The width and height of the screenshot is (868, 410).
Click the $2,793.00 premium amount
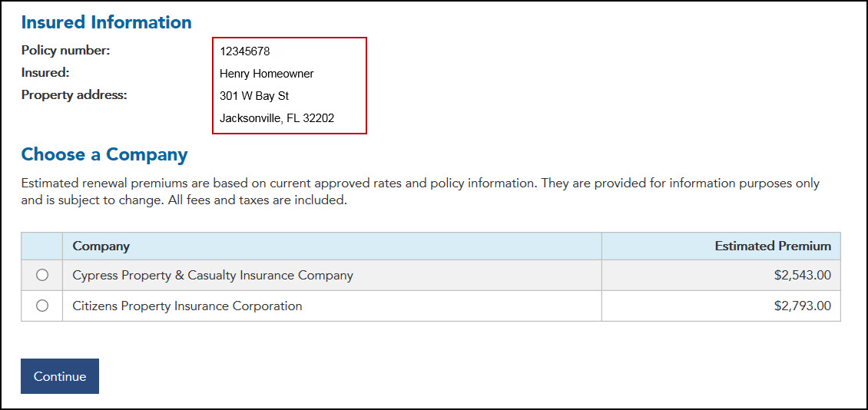[802, 306]
